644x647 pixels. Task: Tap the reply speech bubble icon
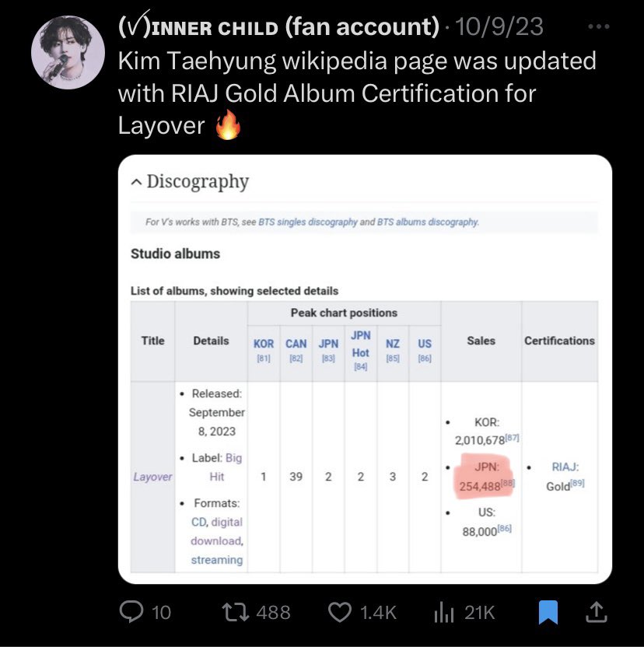point(131,611)
